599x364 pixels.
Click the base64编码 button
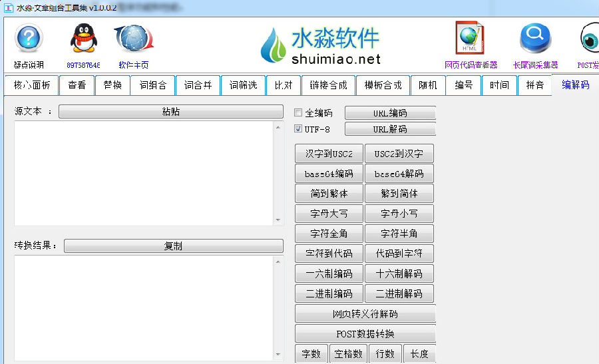pos(329,174)
